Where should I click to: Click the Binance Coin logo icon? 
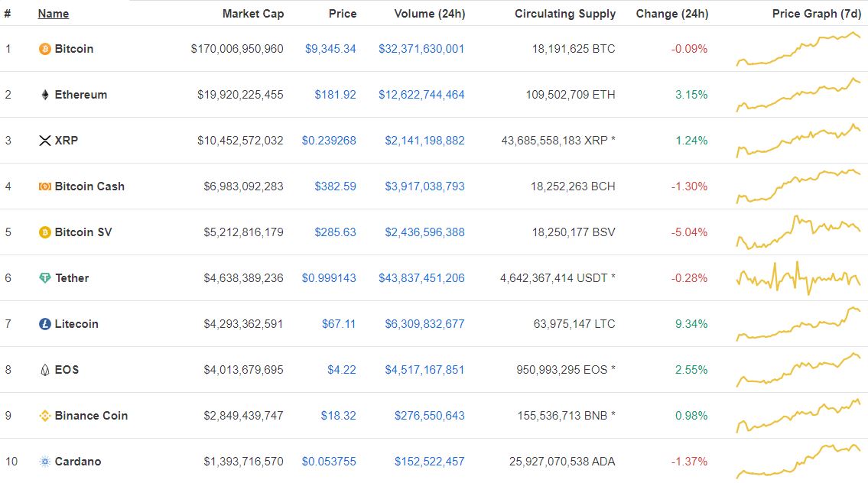pyautogui.click(x=45, y=416)
